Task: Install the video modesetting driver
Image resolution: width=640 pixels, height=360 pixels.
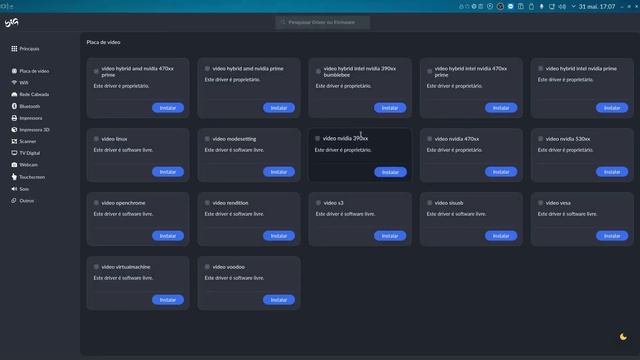Action: point(279,172)
